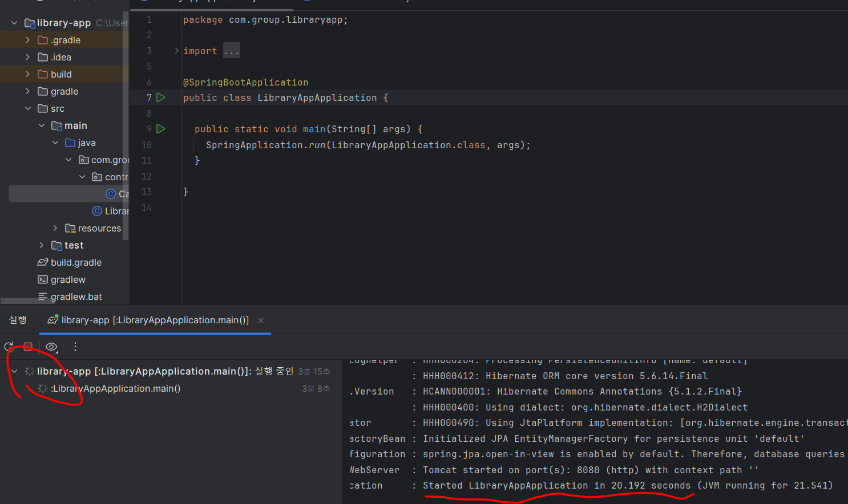The image size is (848, 504).
Task: Collapse the library-app run tree node
Action: click(14, 371)
